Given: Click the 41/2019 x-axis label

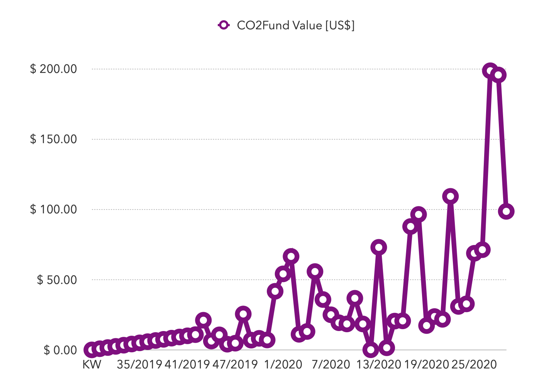Looking at the screenshot, I should [187, 365].
